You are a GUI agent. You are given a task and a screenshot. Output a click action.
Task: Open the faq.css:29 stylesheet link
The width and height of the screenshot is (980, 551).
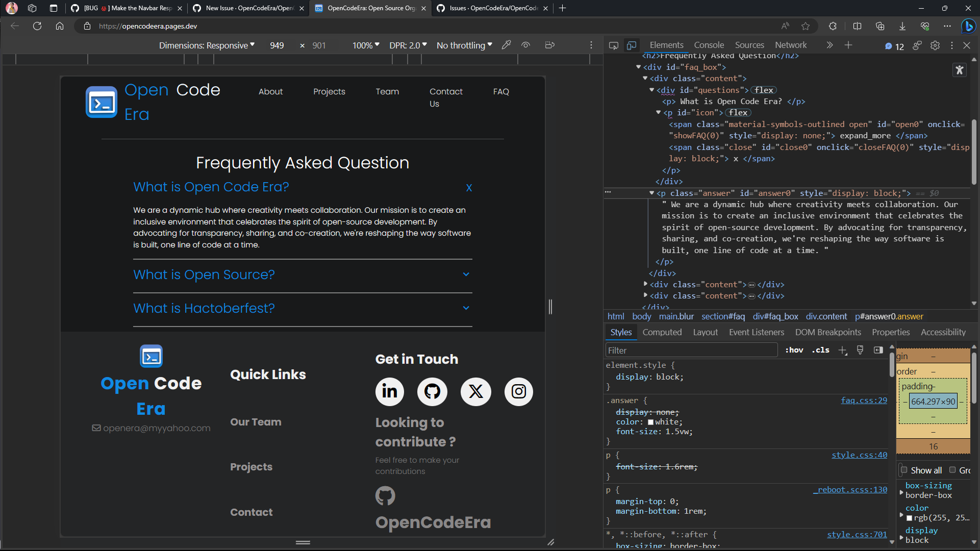[863, 400]
